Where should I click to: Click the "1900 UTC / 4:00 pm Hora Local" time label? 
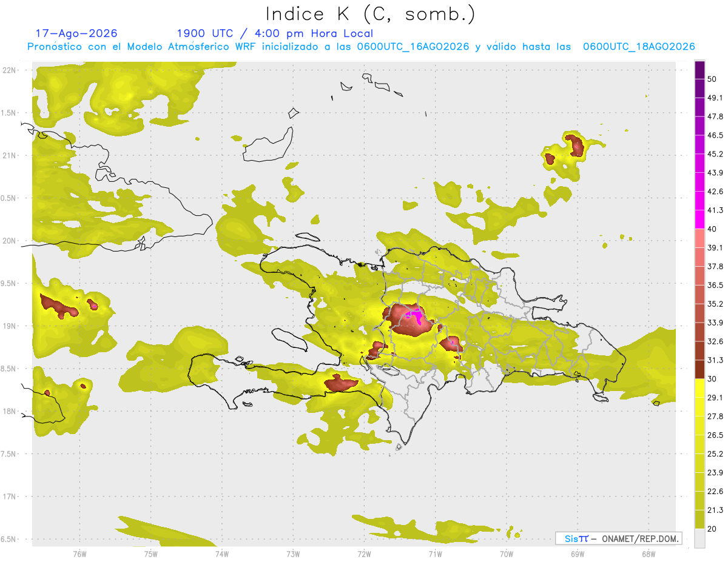pos(275,33)
